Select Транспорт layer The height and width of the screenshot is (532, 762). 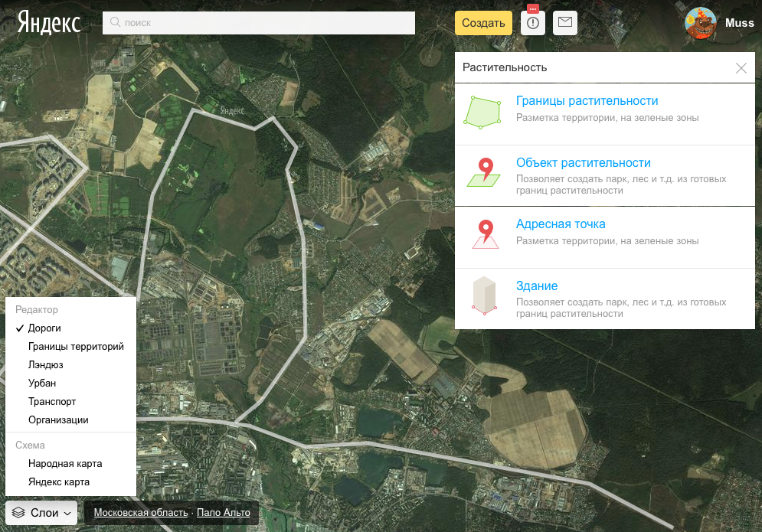point(52,402)
